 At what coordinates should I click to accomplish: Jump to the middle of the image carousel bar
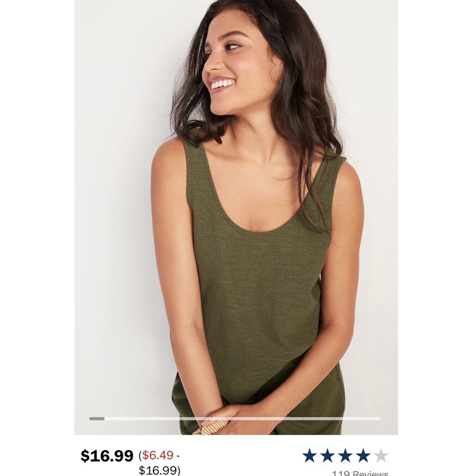234,419
